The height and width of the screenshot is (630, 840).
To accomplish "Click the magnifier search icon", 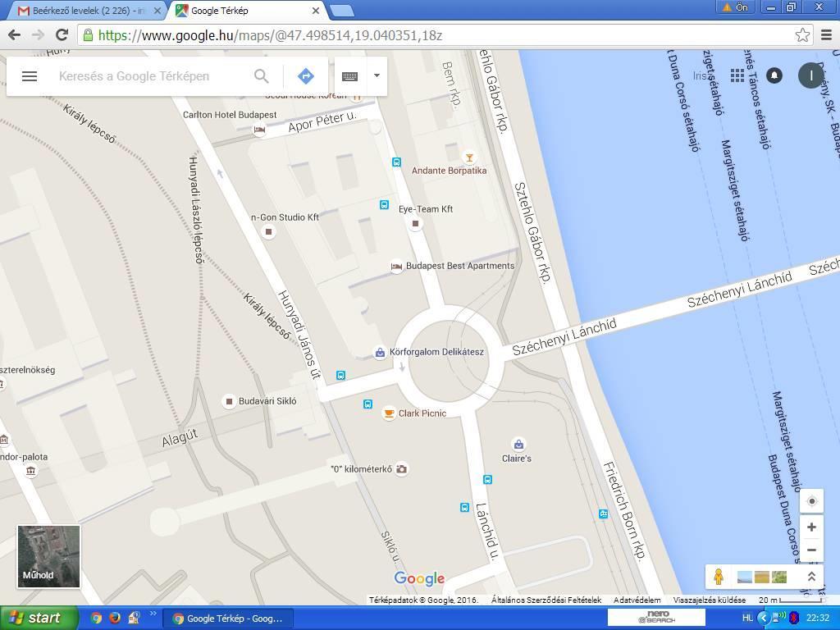I will click(x=262, y=76).
